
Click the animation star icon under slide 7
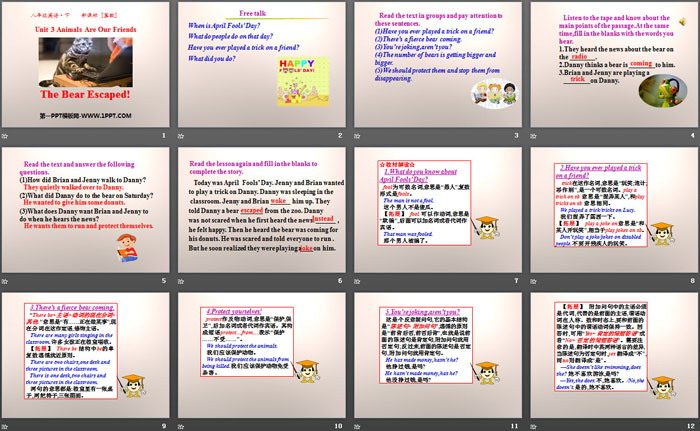tap(357, 281)
